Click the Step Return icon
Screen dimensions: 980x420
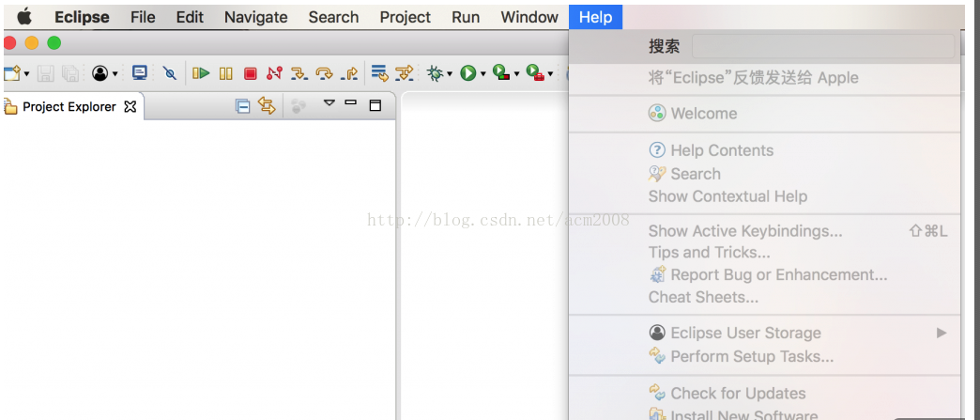pos(349,73)
